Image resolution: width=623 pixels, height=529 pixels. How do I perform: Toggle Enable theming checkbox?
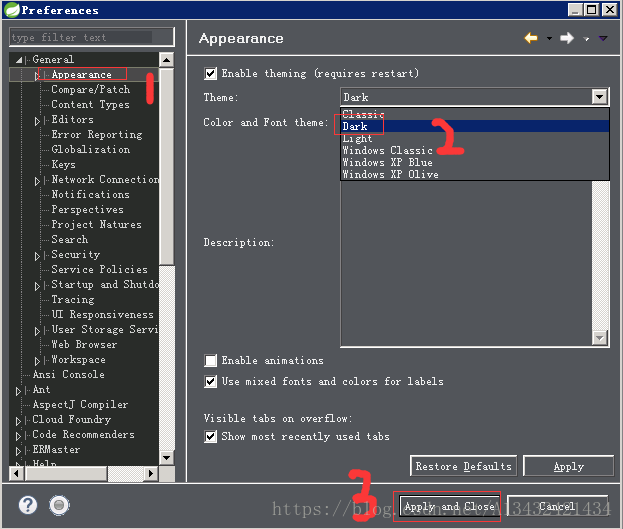[x=210, y=74]
